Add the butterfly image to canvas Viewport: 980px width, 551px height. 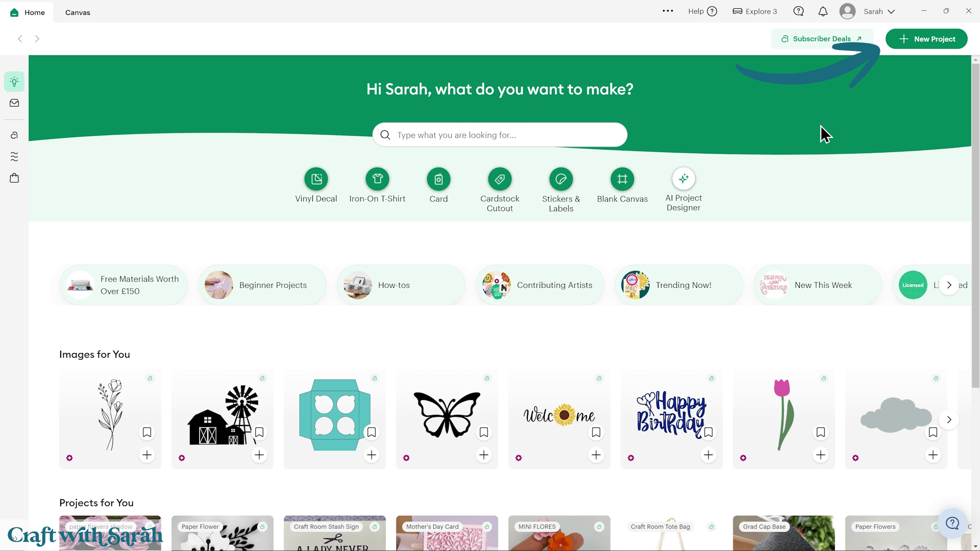(484, 455)
